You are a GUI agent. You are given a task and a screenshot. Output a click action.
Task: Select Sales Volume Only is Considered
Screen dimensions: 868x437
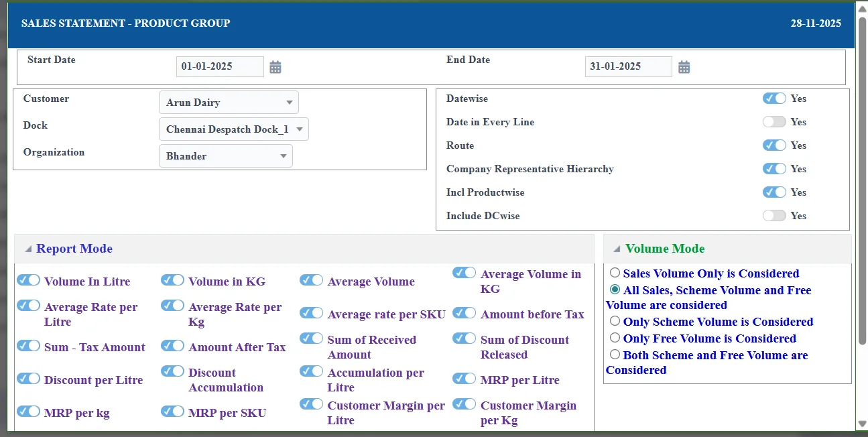[x=615, y=273]
